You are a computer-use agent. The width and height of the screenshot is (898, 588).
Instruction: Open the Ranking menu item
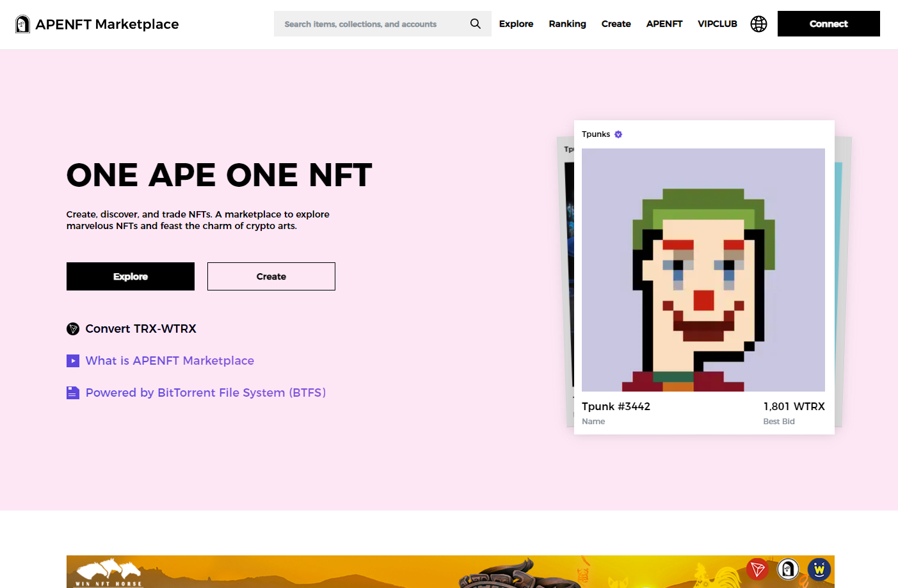(567, 24)
